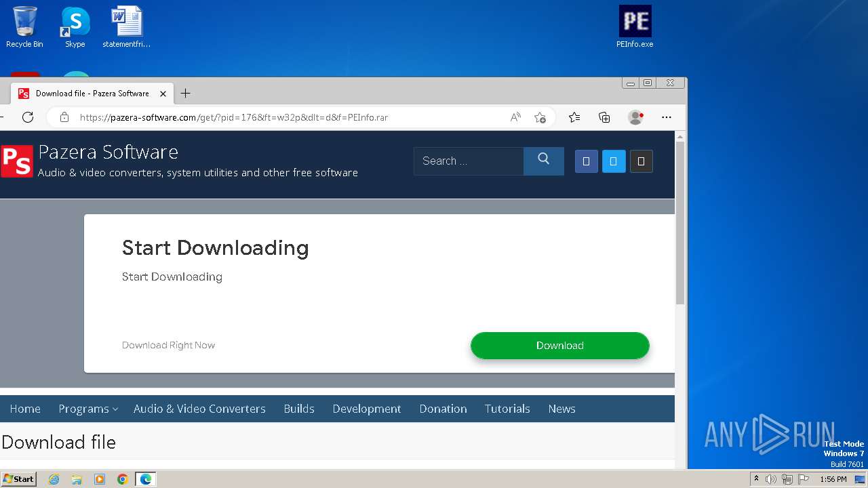View site lock information icon

pyautogui.click(x=64, y=117)
